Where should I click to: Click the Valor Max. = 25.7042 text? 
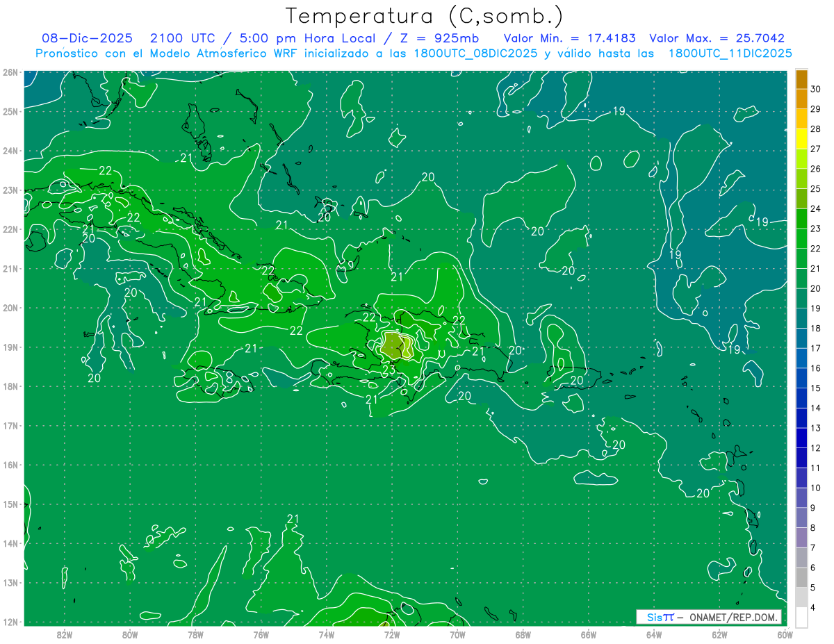[717, 38]
